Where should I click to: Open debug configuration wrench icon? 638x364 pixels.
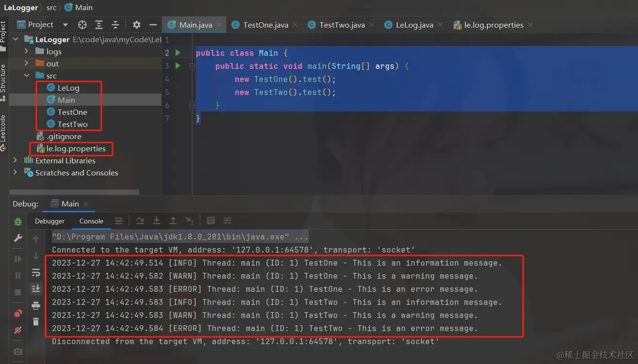[x=18, y=238]
